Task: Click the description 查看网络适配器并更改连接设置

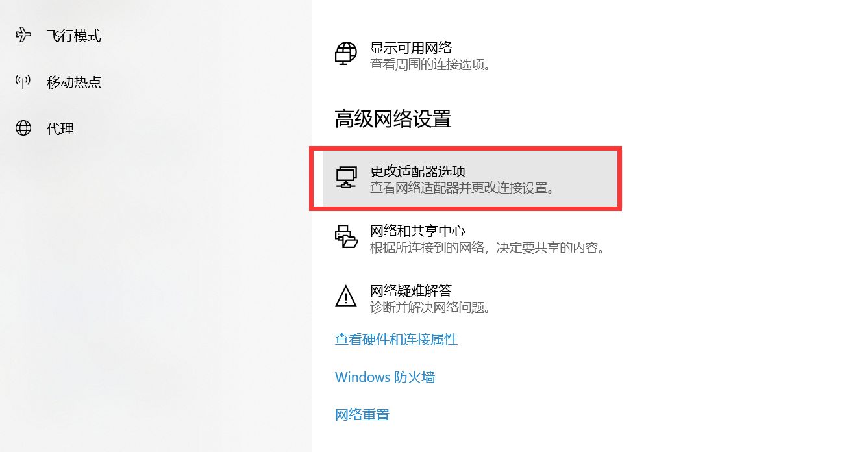Action: [462, 188]
